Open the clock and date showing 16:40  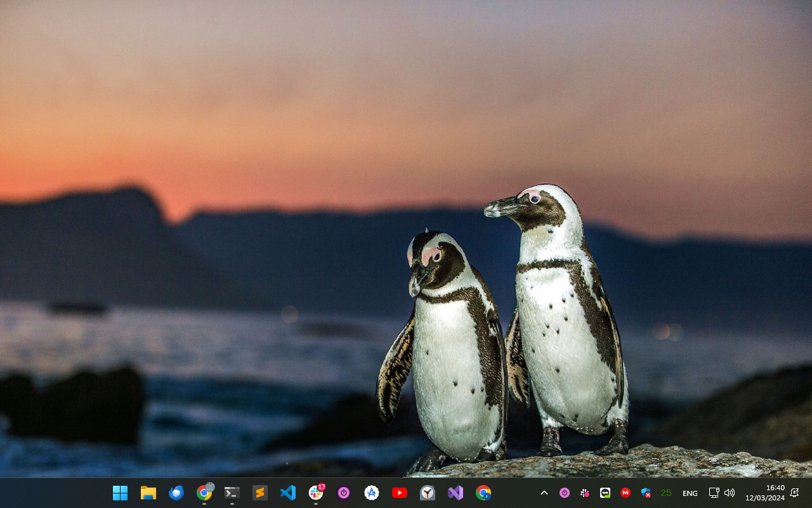[x=765, y=493]
